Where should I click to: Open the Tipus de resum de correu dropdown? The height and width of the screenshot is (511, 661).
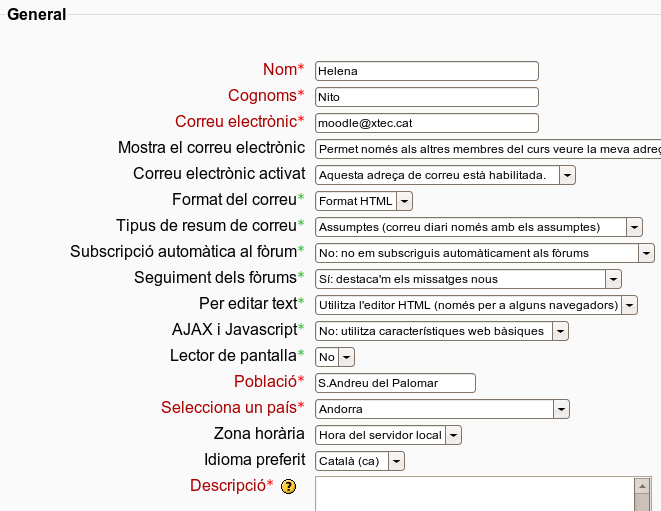(x=478, y=227)
